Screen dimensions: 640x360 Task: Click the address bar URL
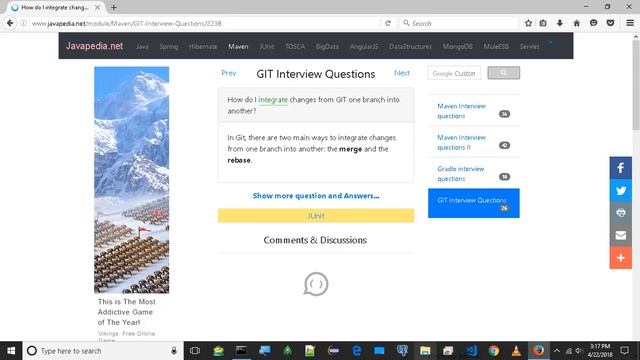coord(127,23)
